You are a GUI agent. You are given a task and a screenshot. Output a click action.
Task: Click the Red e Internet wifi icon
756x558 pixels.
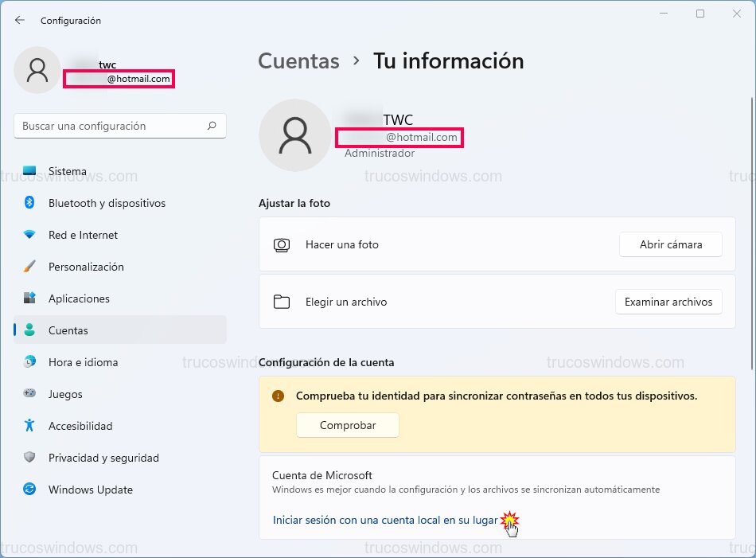click(x=29, y=235)
